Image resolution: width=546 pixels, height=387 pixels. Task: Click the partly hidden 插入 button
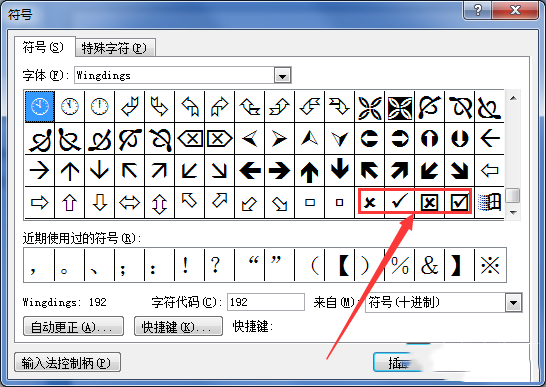click(398, 363)
